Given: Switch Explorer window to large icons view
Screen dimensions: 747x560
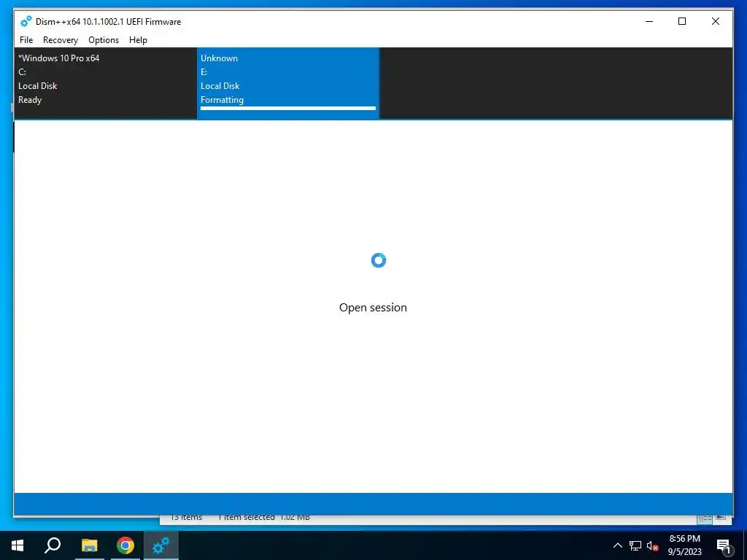Looking at the screenshot, I should coord(720,518).
